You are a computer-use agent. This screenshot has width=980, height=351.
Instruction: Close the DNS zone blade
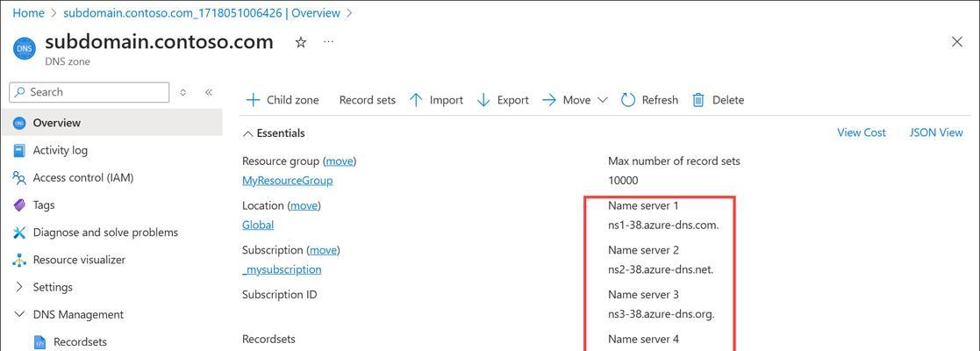click(956, 42)
